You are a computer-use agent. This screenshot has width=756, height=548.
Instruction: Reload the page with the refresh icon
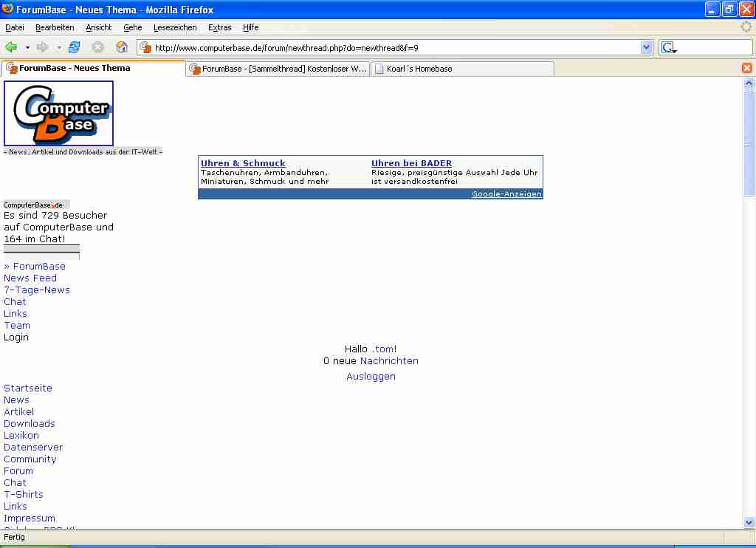[x=75, y=47]
